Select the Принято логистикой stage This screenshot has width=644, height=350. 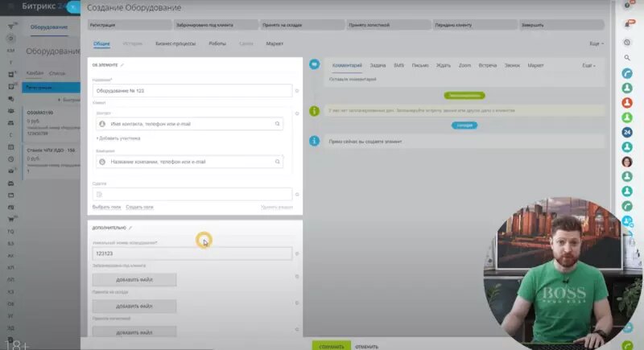click(x=389, y=25)
